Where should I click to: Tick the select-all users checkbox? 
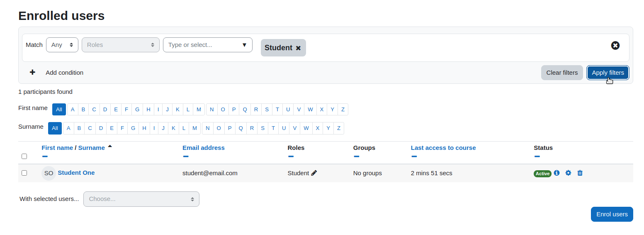[x=24, y=156]
